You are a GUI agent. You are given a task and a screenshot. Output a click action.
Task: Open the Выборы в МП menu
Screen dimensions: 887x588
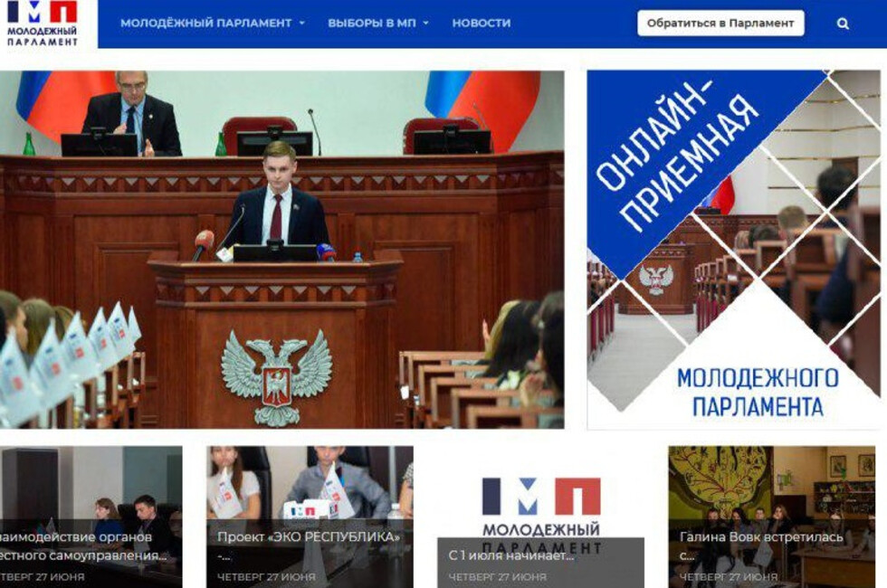(372, 24)
